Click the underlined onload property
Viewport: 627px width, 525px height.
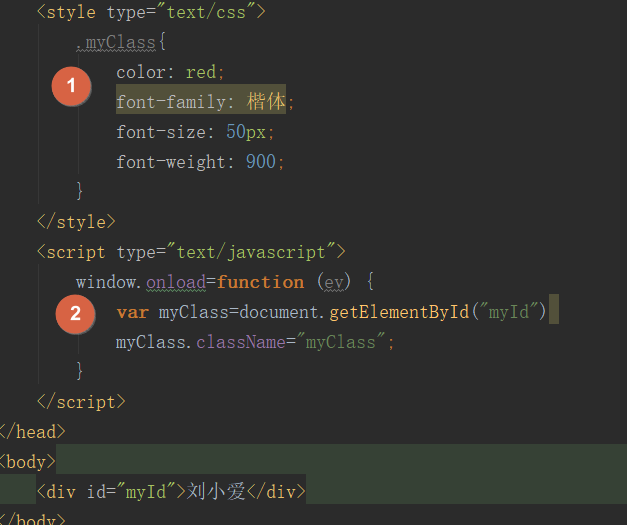(x=176, y=282)
